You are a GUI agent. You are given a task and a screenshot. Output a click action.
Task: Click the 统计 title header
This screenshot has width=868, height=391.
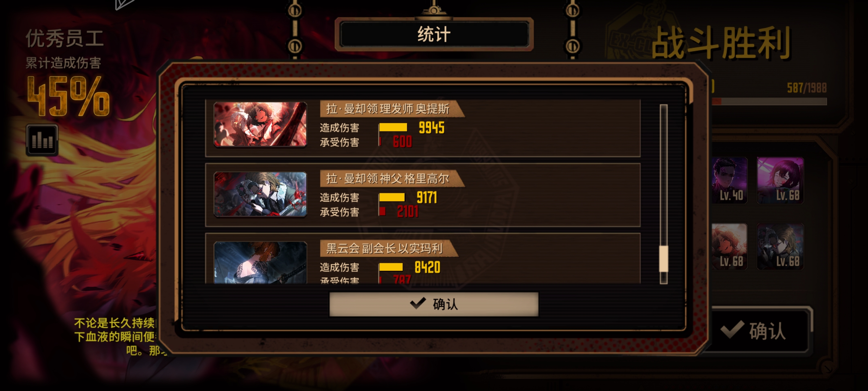coord(434,34)
